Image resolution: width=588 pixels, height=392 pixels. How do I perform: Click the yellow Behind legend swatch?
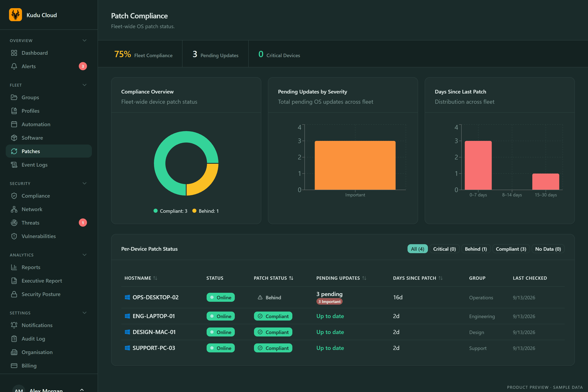(194, 211)
